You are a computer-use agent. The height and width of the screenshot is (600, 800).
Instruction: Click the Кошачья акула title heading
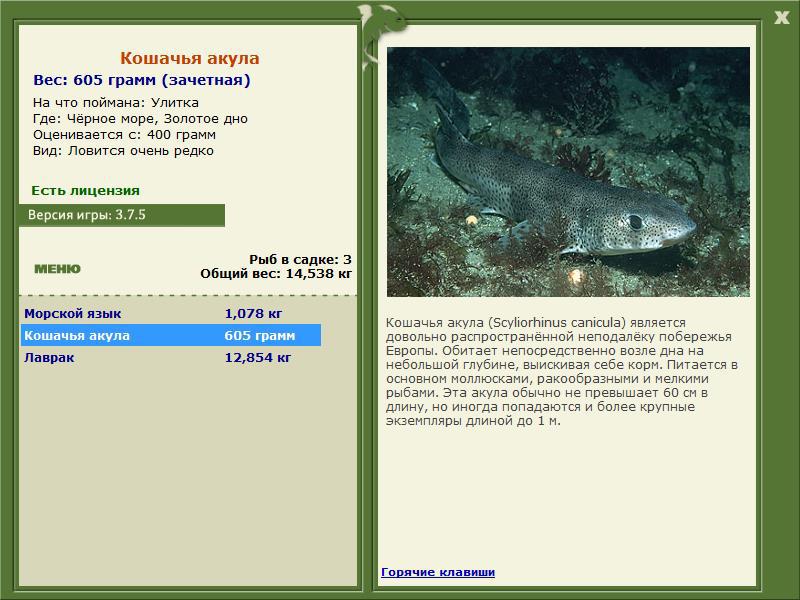pos(190,58)
